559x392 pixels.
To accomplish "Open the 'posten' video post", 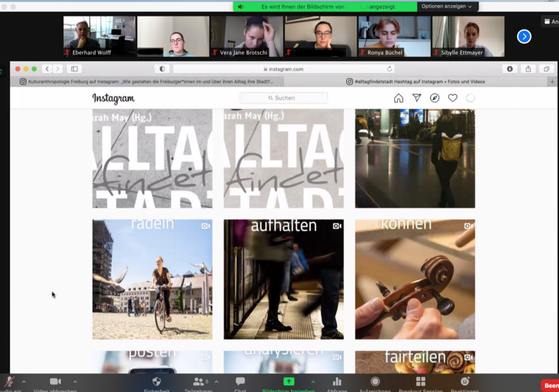I will point(152,362).
